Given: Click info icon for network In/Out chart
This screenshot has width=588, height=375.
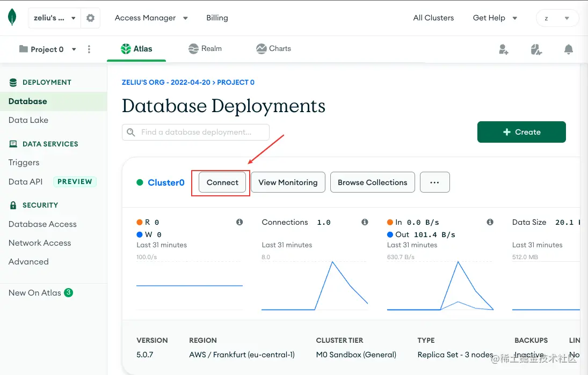Looking at the screenshot, I should coord(490,222).
